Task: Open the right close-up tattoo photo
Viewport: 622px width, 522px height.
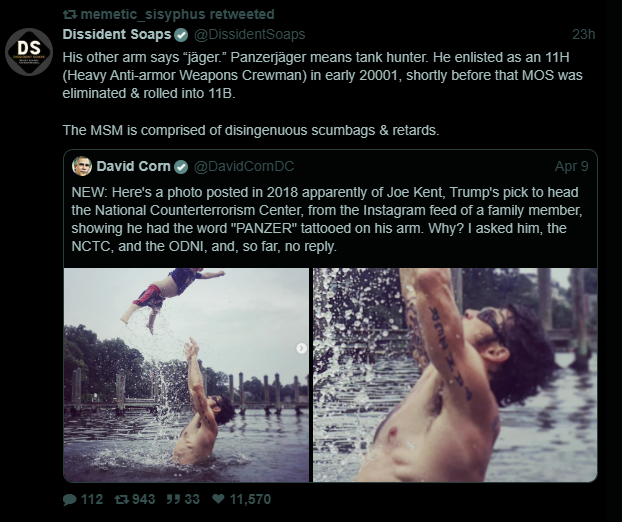Action: point(456,375)
